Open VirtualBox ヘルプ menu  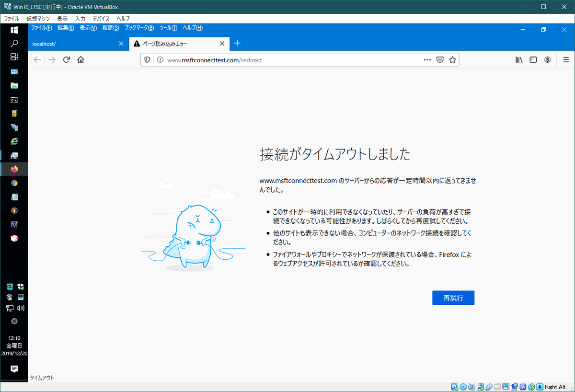click(x=123, y=19)
